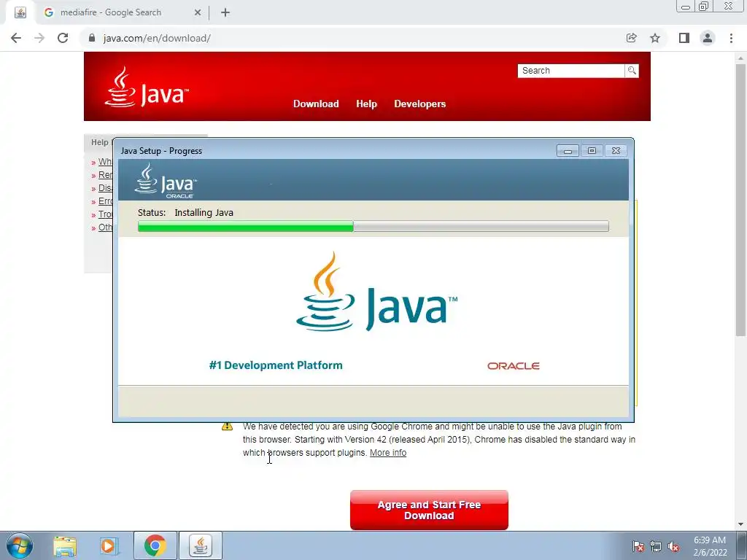This screenshot has width=747, height=560.
Task: Open Chrome's three-dot menu
Action: 731,38
